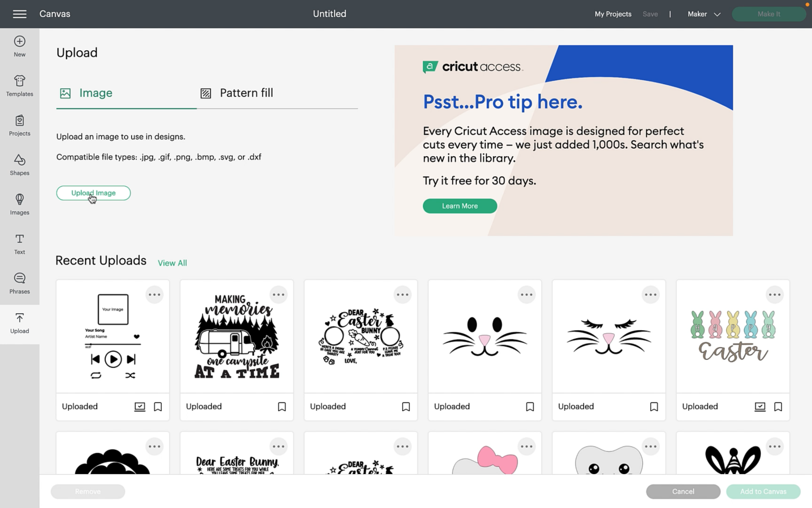Switch to the Pattern fill tab
812x508 pixels.
point(237,93)
